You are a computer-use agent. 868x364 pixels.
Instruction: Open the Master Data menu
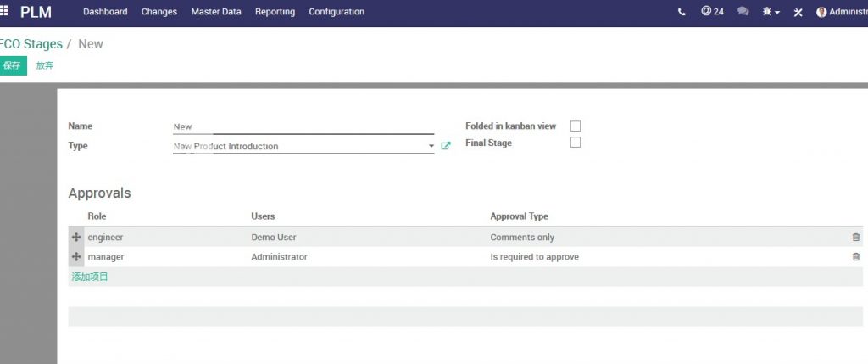coord(216,12)
